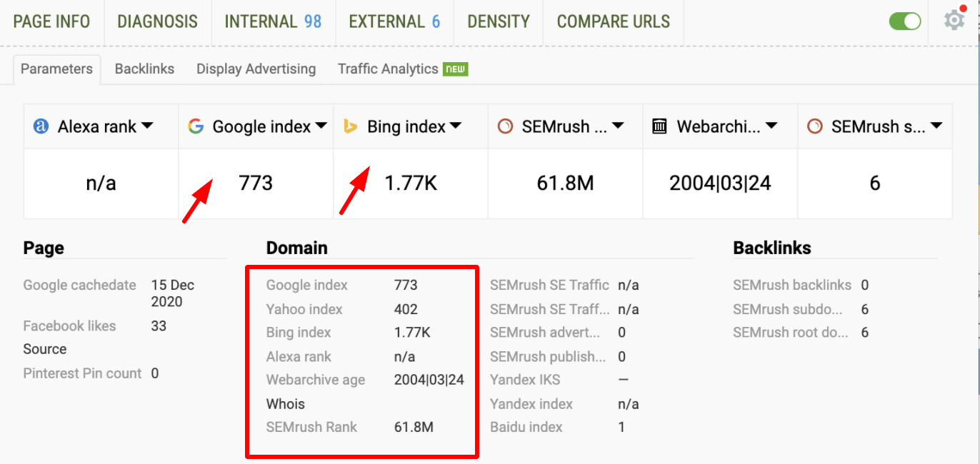This screenshot has width=980, height=464.
Task: Switch to the Traffic Analytics sub-tab
Action: [x=388, y=69]
